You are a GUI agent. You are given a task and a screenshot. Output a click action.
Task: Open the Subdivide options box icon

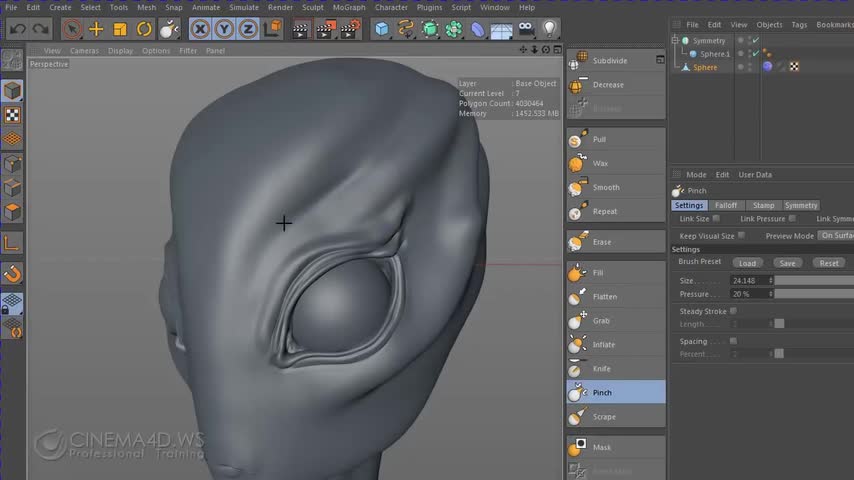pyautogui.click(x=660, y=60)
